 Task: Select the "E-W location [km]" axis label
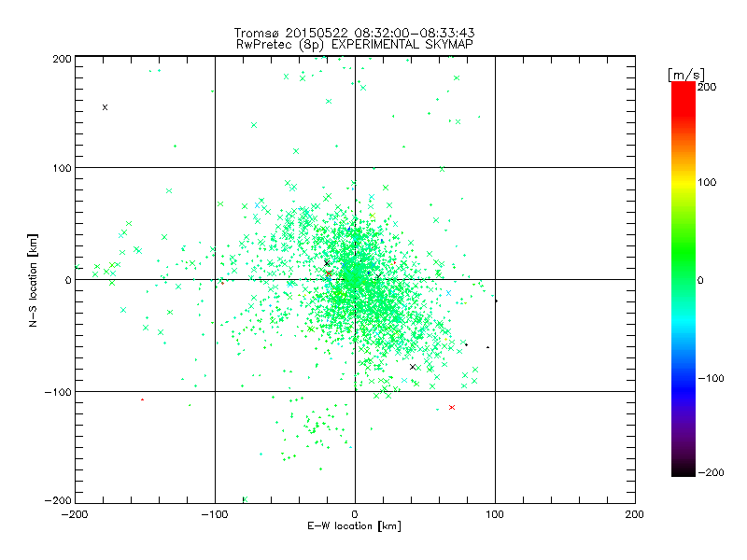354,526
